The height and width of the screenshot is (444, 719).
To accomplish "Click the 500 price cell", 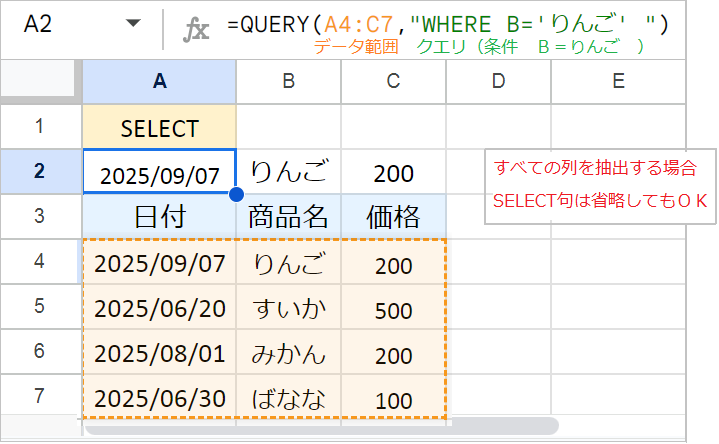I will coord(393,307).
